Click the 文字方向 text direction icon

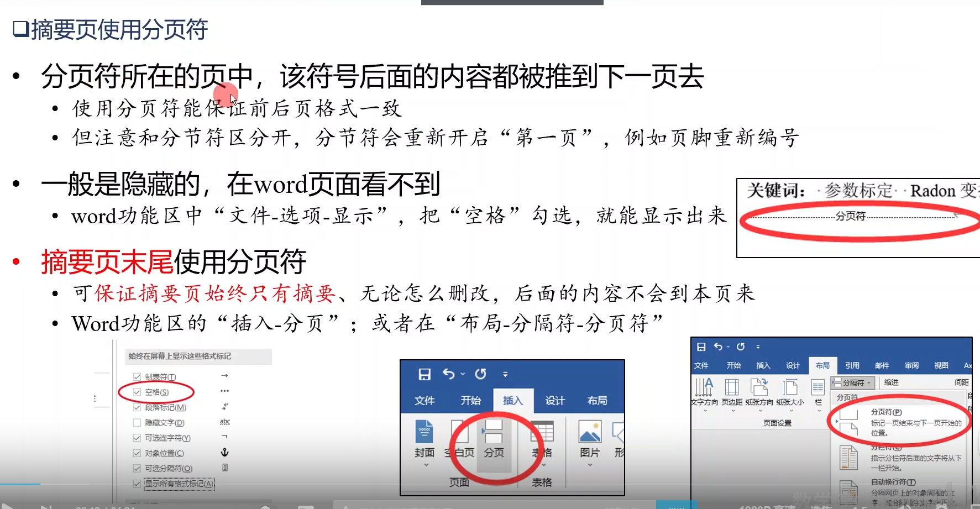[x=704, y=387]
